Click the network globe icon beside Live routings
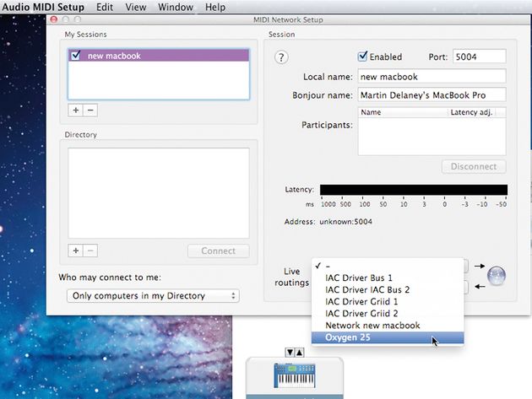Image resolution: width=532 pixels, height=399 pixels. (x=497, y=276)
